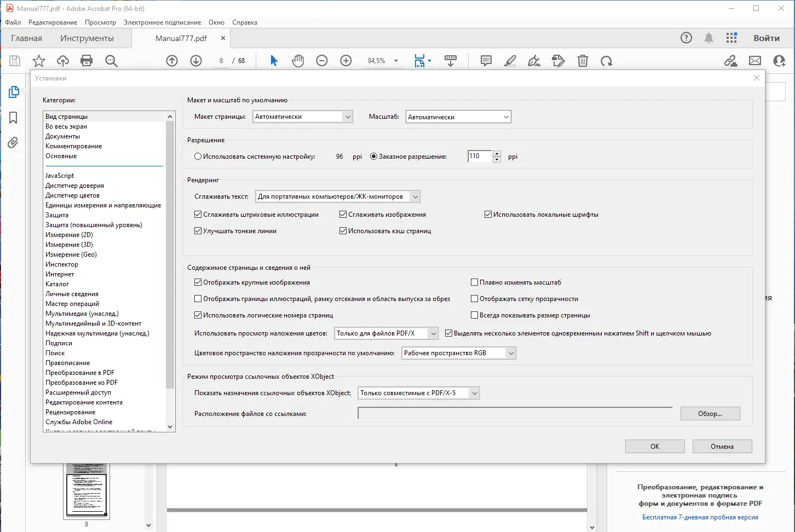This screenshot has width=795, height=532.
Task: Click the 'Обзор...' browse button
Action: point(710,414)
